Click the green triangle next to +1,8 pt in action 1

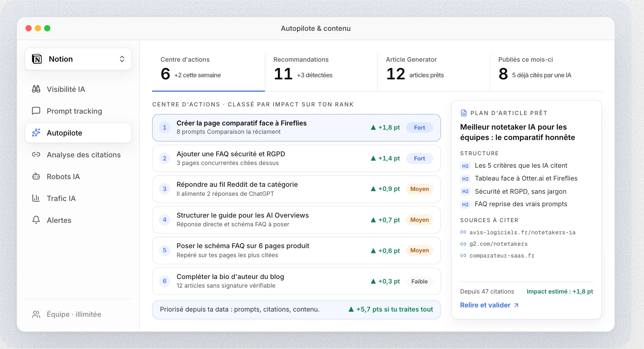pos(373,128)
